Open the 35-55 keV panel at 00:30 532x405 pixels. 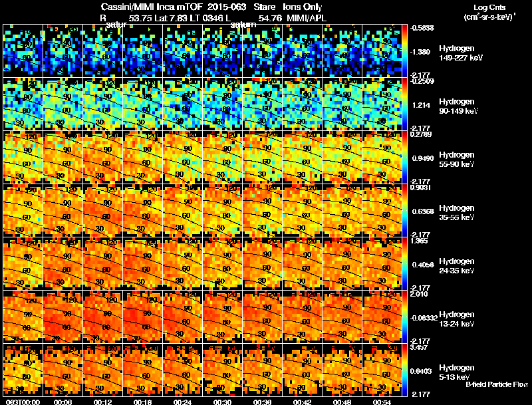coord(222,210)
